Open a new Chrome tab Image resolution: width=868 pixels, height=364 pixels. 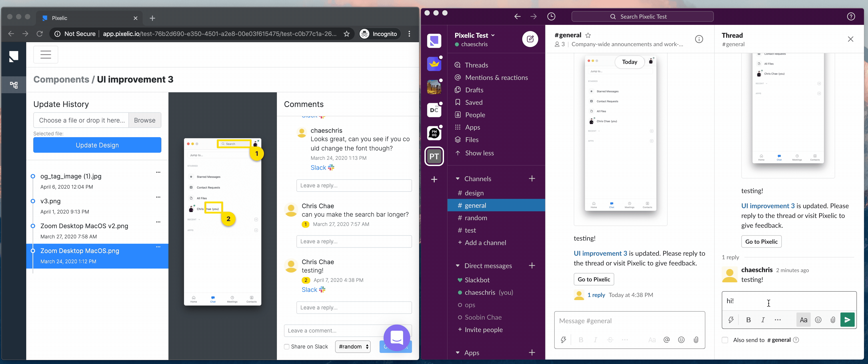coord(152,18)
